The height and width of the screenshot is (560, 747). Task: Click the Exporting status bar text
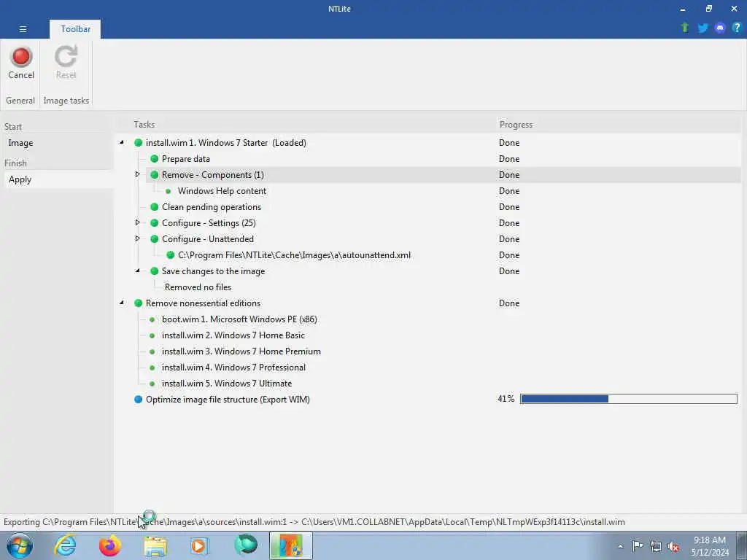(x=314, y=522)
